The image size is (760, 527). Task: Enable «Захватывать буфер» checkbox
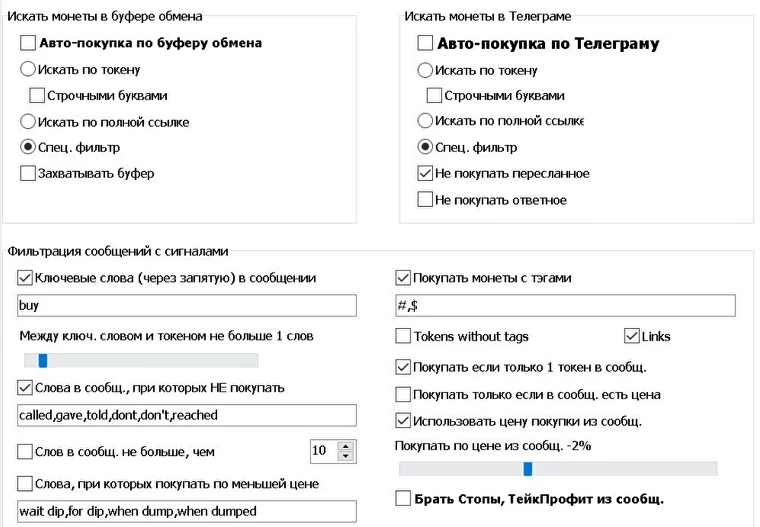click(27, 173)
